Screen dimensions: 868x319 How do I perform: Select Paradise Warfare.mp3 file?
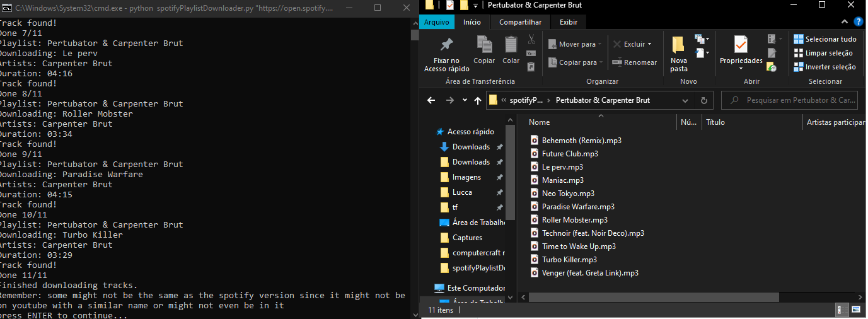click(x=572, y=207)
